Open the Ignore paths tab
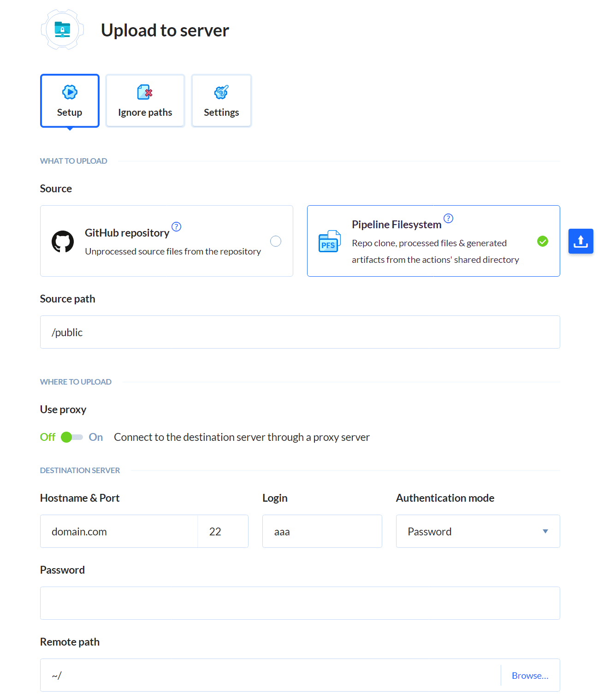Image resolution: width=598 pixels, height=700 pixels. point(145,101)
